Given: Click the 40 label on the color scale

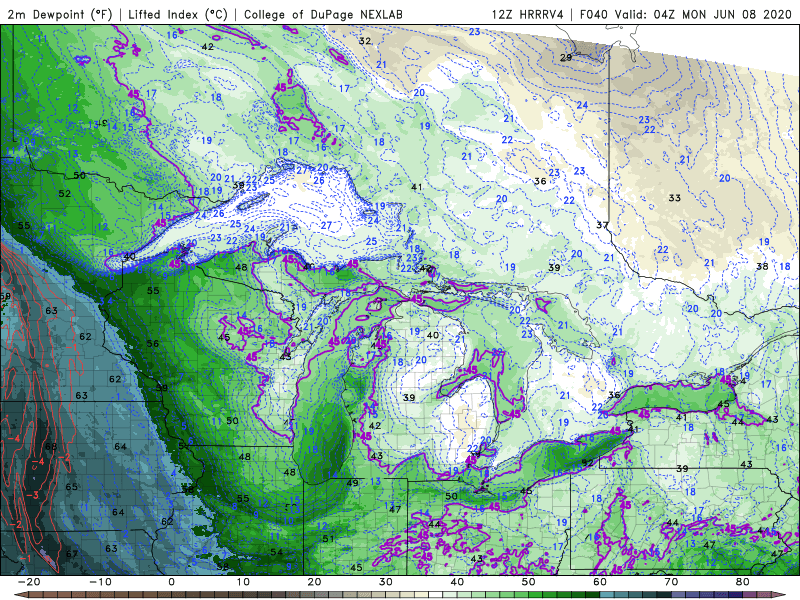Looking at the screenshot, I should (x=457, y=582).
